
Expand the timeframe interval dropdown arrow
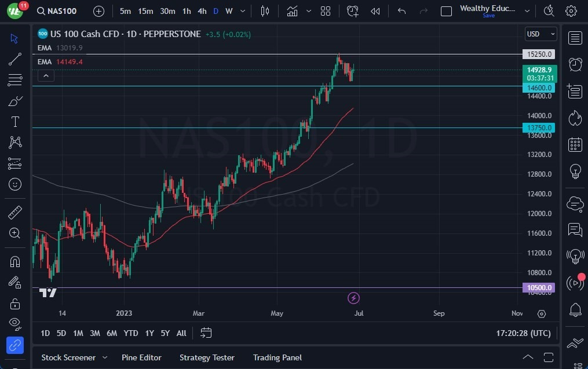pyautogui.click(x=242, y=10)
